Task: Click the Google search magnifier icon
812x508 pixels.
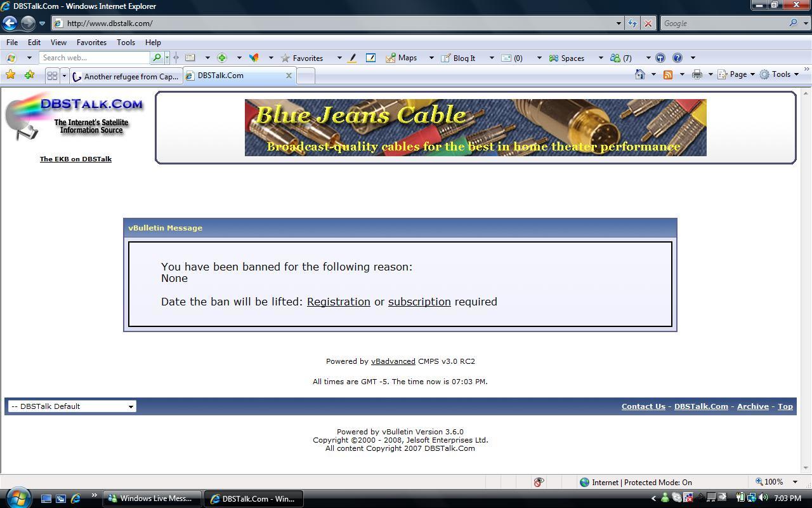Action: click(793, 23)
